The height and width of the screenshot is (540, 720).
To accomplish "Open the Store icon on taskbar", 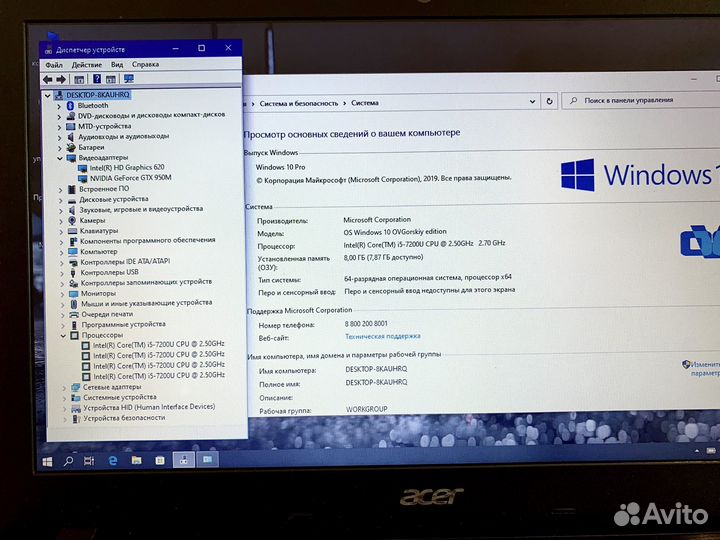I will 160,460.
